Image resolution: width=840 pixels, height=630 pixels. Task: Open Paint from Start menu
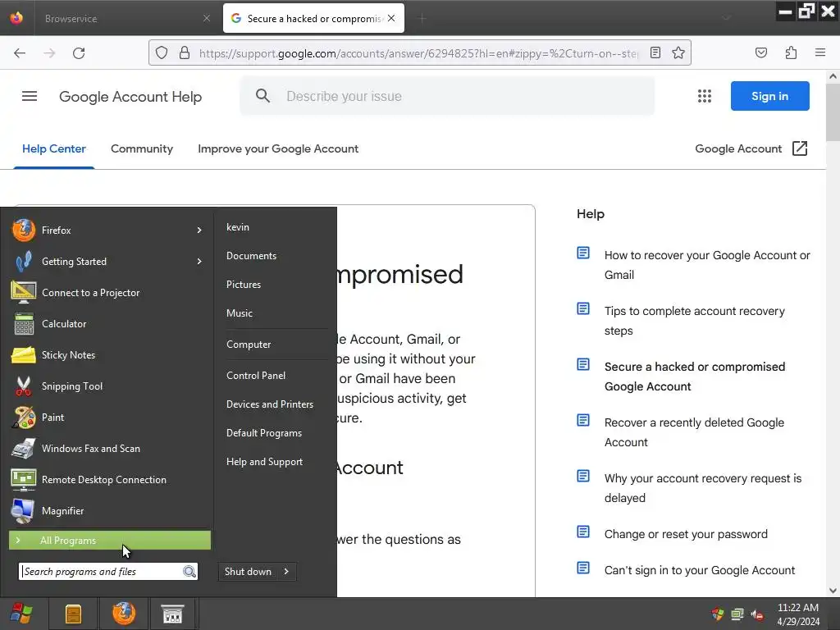(x=52, y=417)
